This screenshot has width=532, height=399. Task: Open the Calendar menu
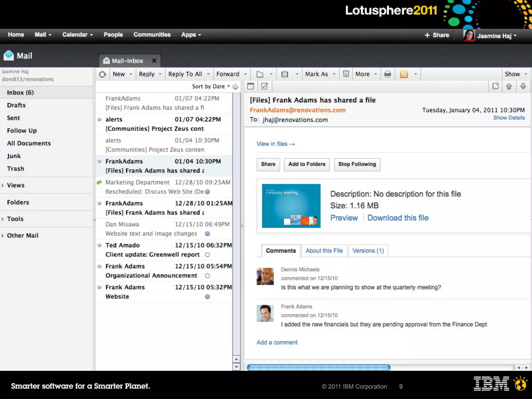[77, 35]
